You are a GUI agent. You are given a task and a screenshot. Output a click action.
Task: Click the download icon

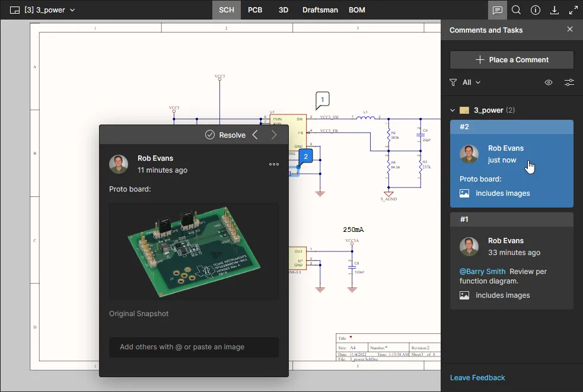coord(555,10)
